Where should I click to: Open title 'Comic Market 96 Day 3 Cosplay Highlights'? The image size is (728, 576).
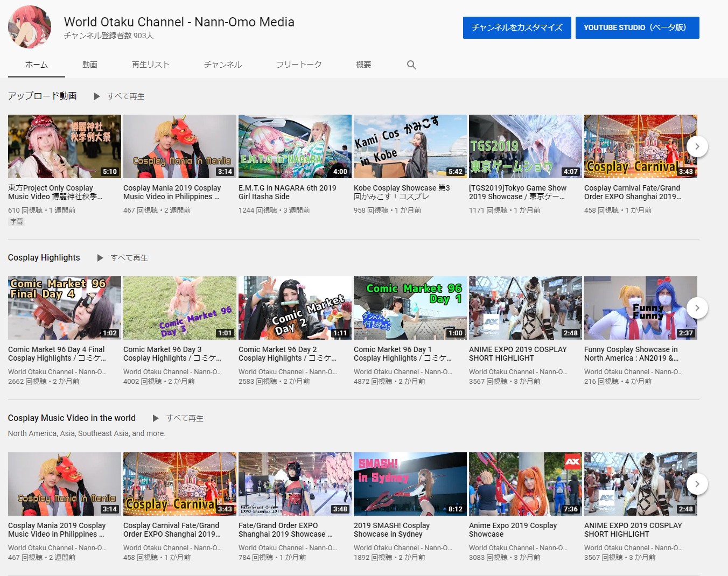click(x=172, y=354)
